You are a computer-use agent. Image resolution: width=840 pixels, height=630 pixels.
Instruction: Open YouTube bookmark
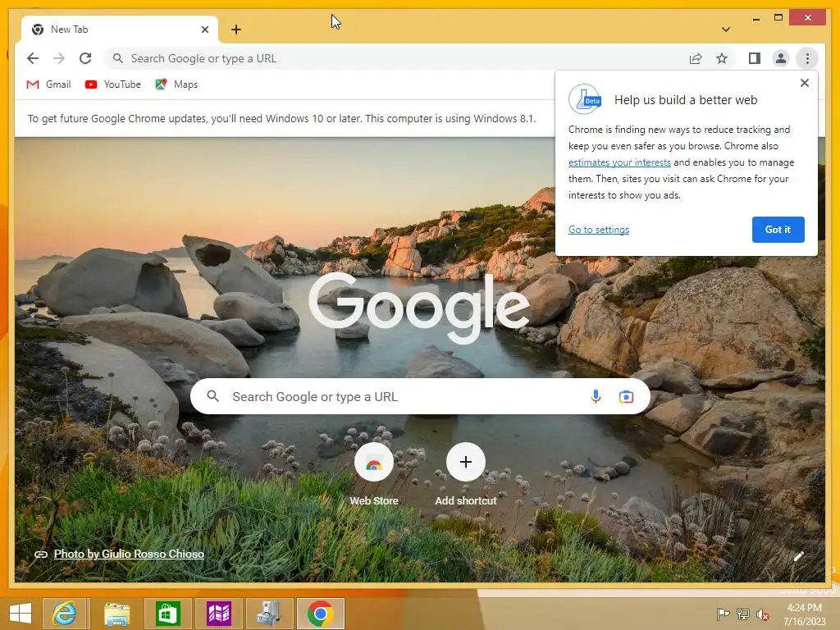coord(113,84)
